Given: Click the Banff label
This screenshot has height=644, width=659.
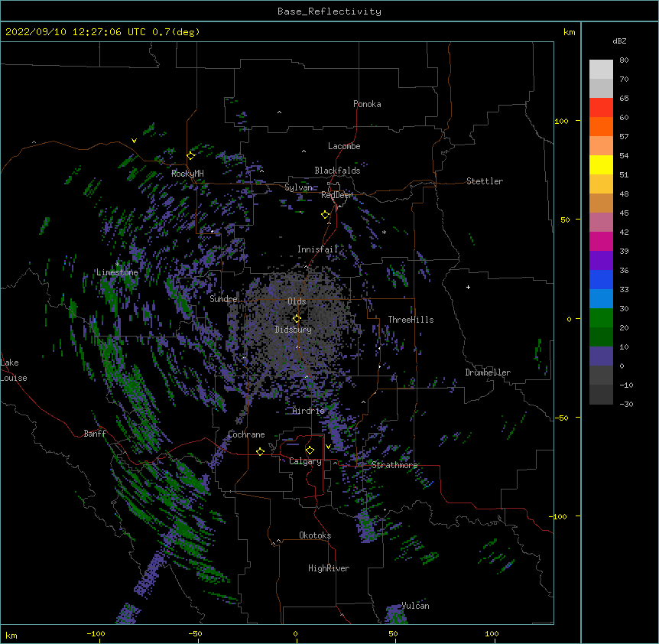Looking at the screenshot, I should 95,434.
